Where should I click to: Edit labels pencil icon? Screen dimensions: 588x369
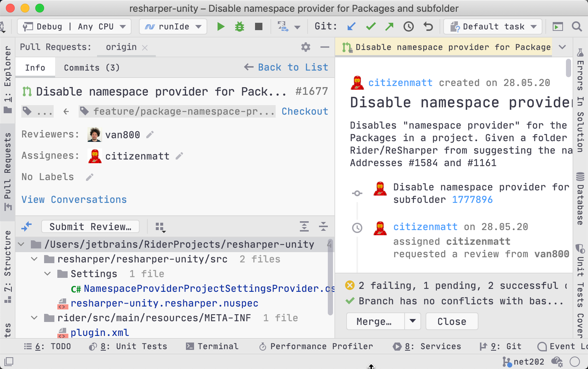pyautogui.click(x=89, y=178)
